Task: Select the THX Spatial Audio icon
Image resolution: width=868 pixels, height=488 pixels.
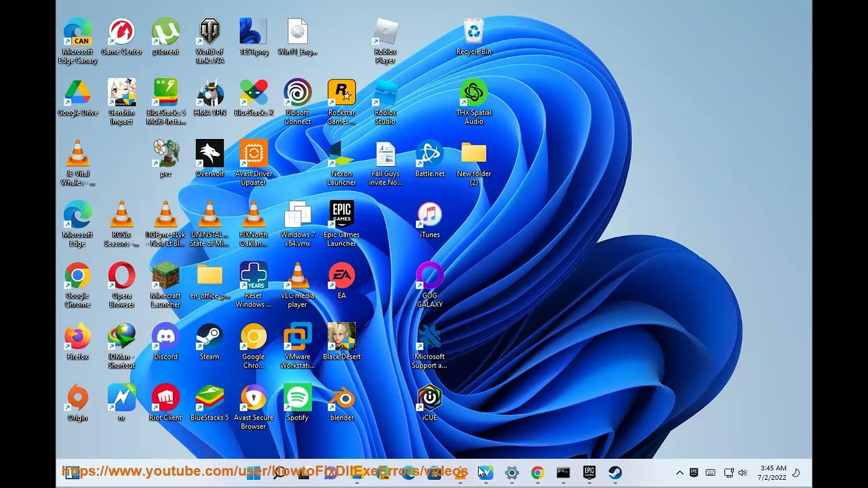Action: tap(473, 102)
